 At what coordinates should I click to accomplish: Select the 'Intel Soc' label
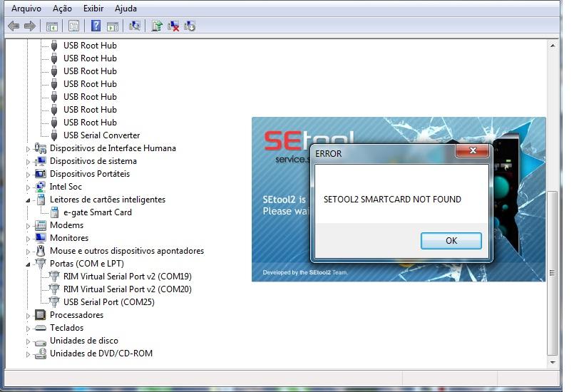click(x=66, y=187)
